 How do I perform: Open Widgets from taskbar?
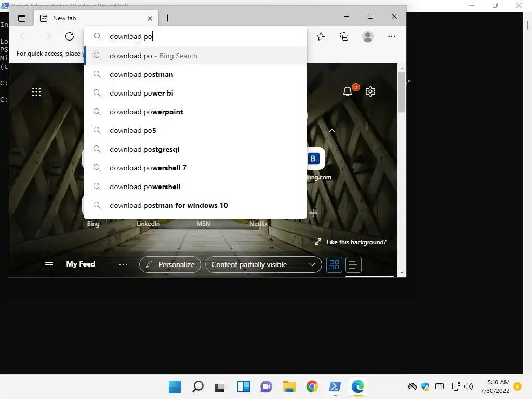tap(243, 387)
